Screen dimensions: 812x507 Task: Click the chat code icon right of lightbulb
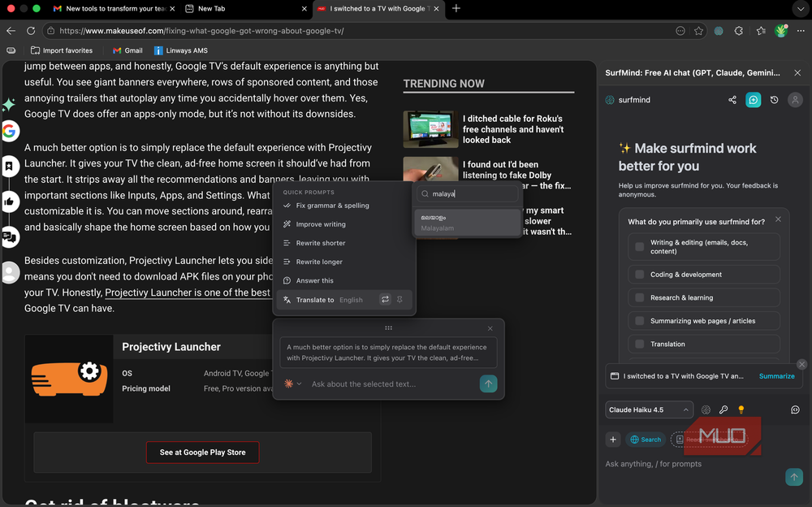coord(795,409)
